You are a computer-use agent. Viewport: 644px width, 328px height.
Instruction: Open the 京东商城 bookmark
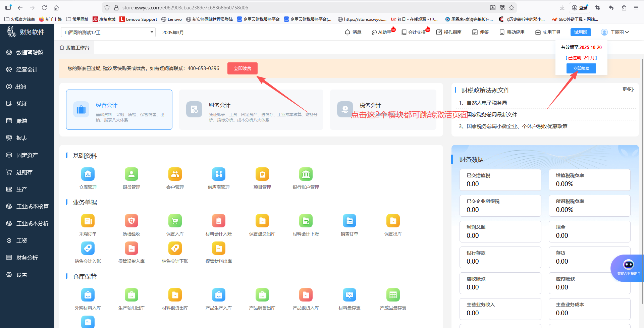tap(104, 19)
